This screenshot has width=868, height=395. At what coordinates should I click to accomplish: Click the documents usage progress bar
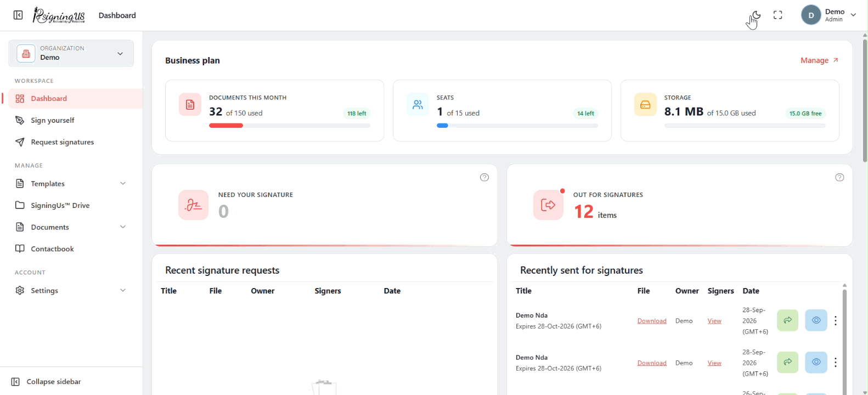coord(290,126)
